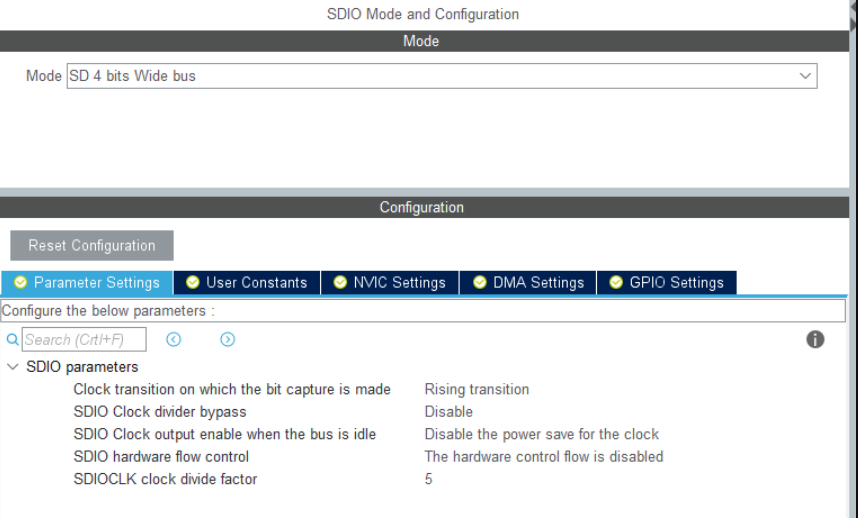Change the SDIO Clock divider bypass value
858x518 pixels.
pyautogui.click(x=448, y=411)
